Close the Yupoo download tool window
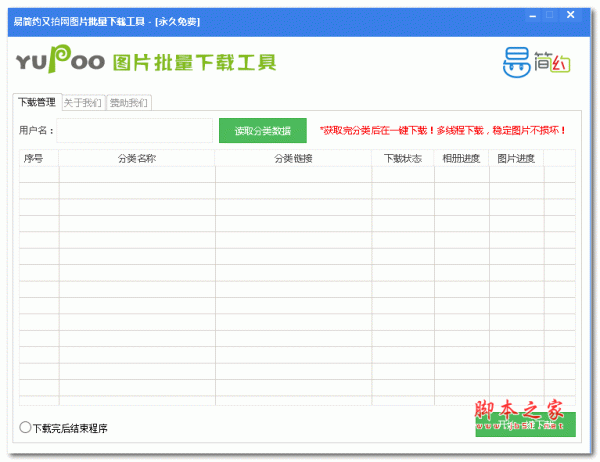The height and width of the screenshot is (462, 600). point(579,15)
